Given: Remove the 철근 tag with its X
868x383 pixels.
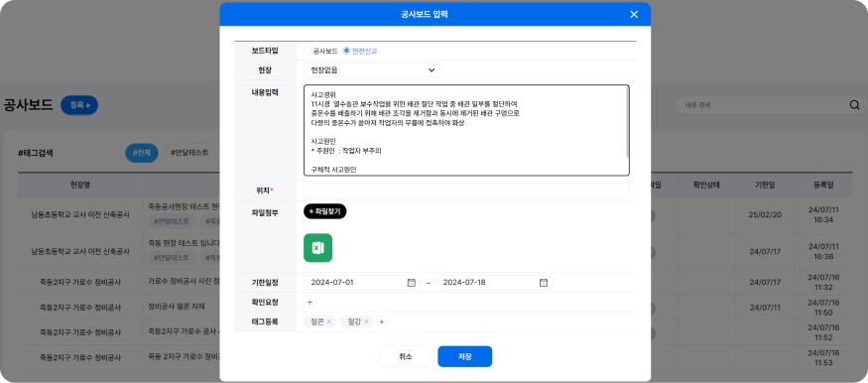Looking at the screenshot, I should coord(328,321).
